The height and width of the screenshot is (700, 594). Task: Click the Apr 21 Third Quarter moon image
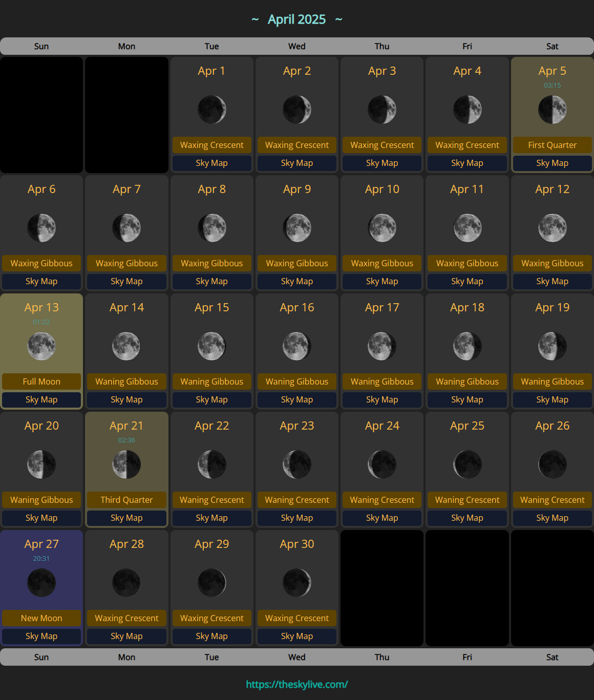point(126,464)
